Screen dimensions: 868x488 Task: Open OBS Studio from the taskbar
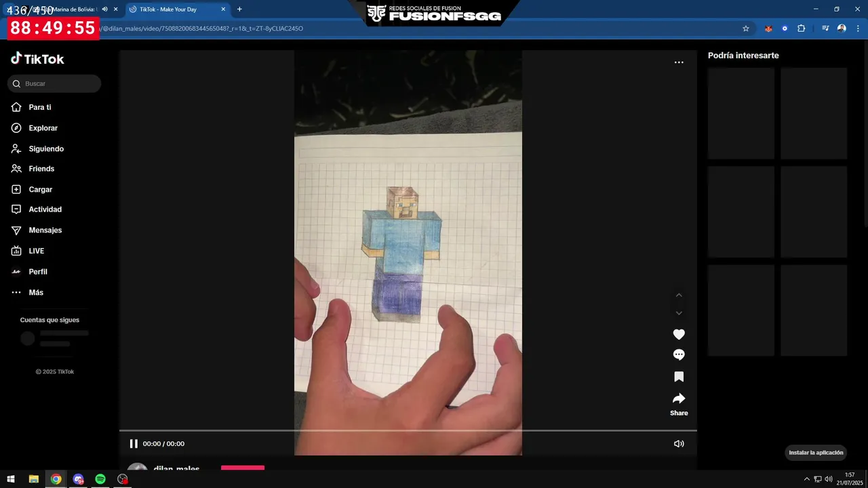[x=123, y=479]
